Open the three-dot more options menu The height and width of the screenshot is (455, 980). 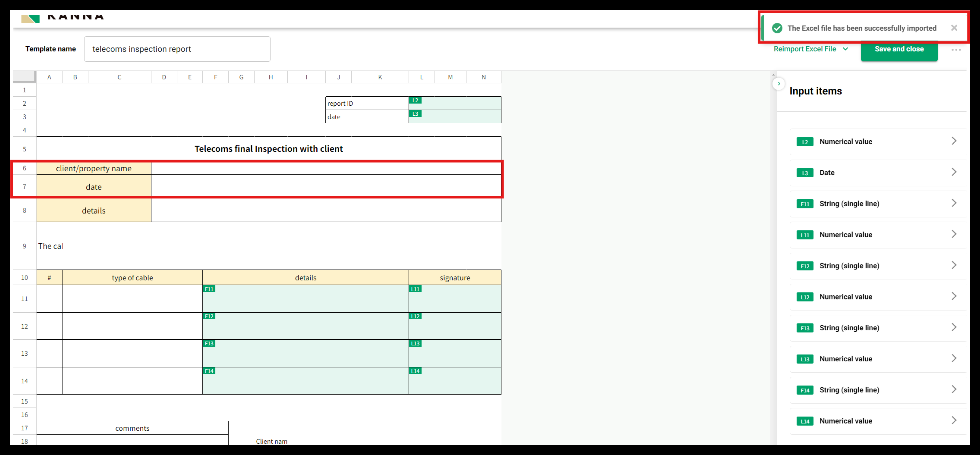click(956, 50)
